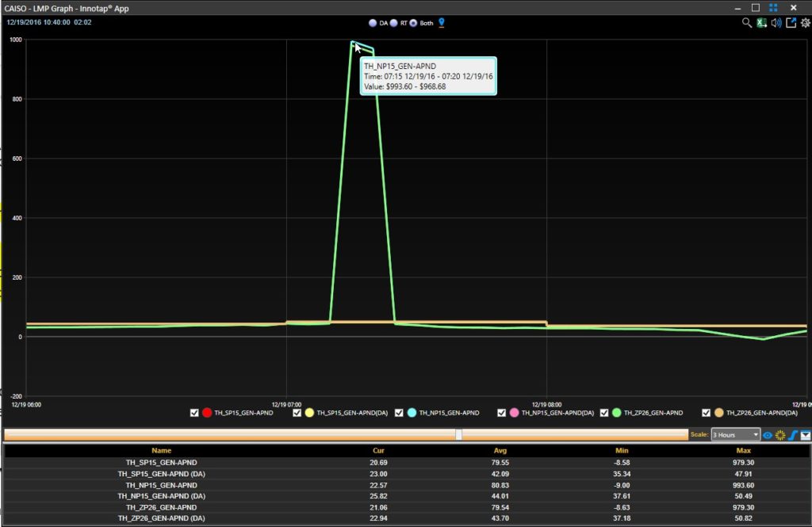Select the DA radio button

[x=373, y=23]
